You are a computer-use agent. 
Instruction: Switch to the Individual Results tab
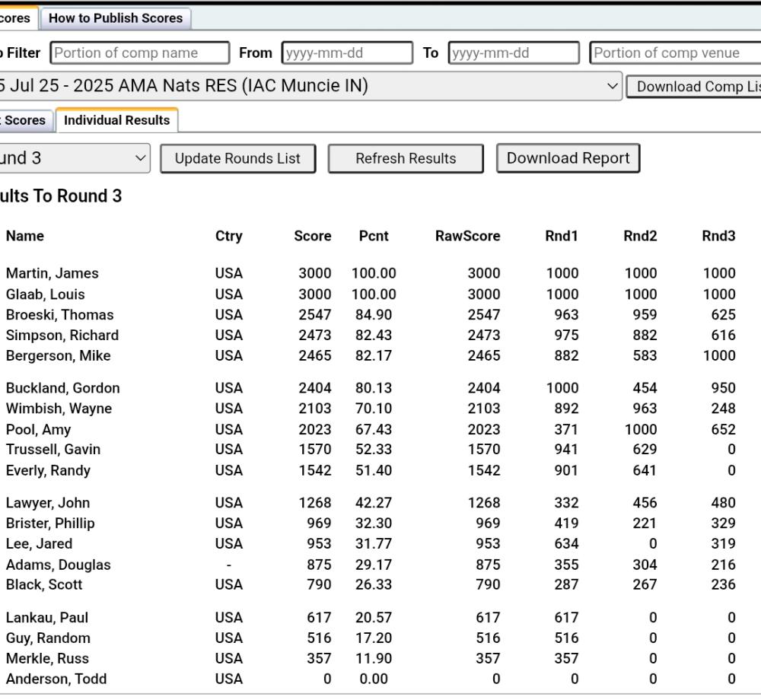click(117, 120)
